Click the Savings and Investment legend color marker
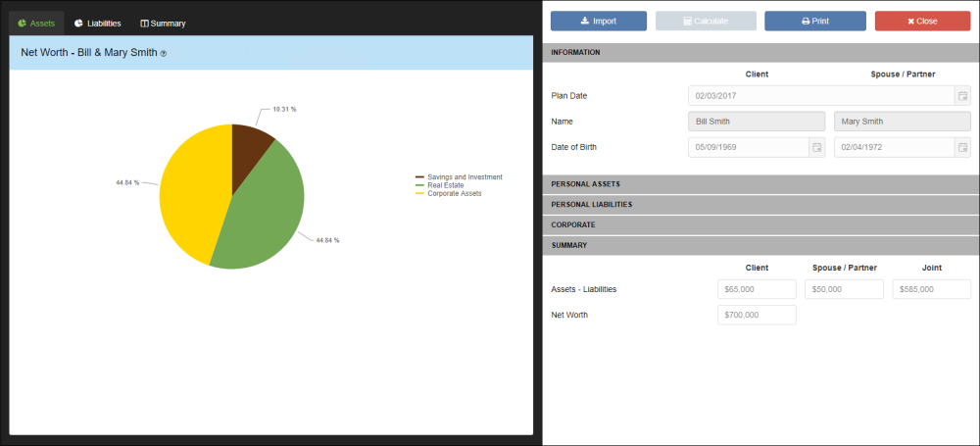Screen dimensions: 980x446 pos(419,177)
